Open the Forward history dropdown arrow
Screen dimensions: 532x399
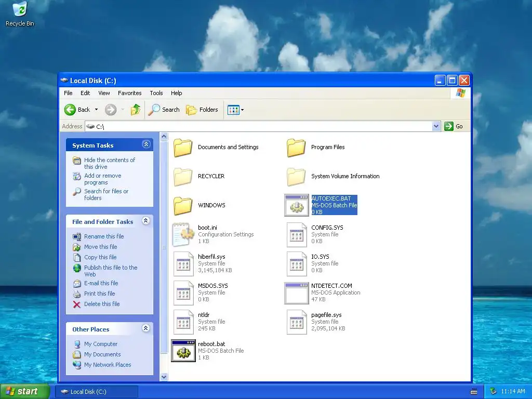coord(123,109)
